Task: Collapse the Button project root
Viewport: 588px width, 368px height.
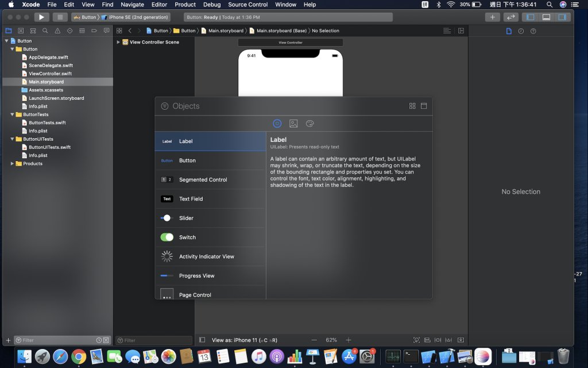Action: pyautogui.click(x=6, y=41)
